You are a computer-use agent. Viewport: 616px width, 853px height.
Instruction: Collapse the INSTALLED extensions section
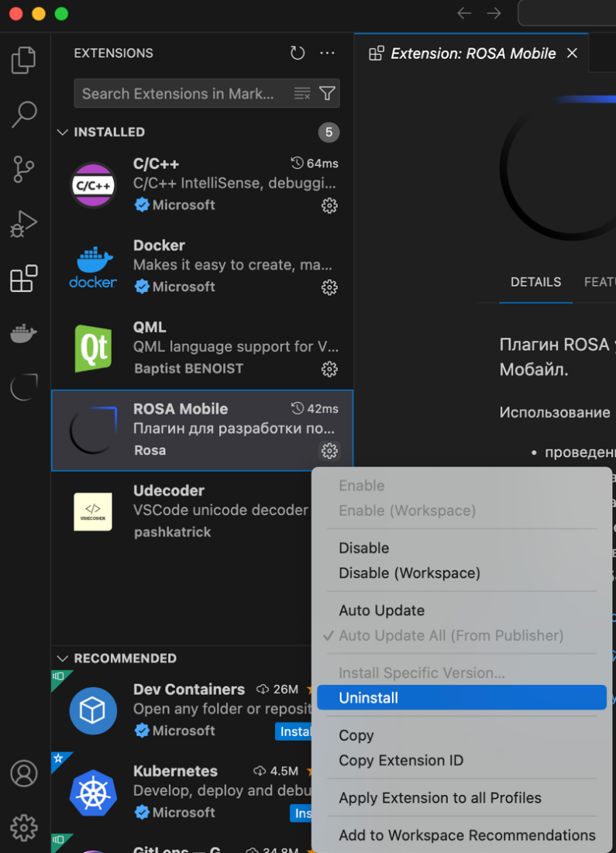pyautogui.click(x=63, y=132)
